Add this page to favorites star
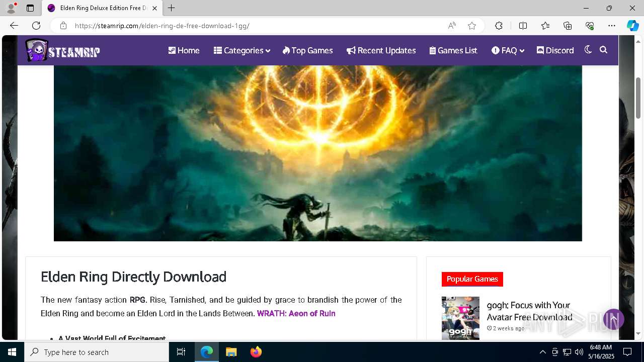Screen dimensions: 644x362 pos(472,26)
